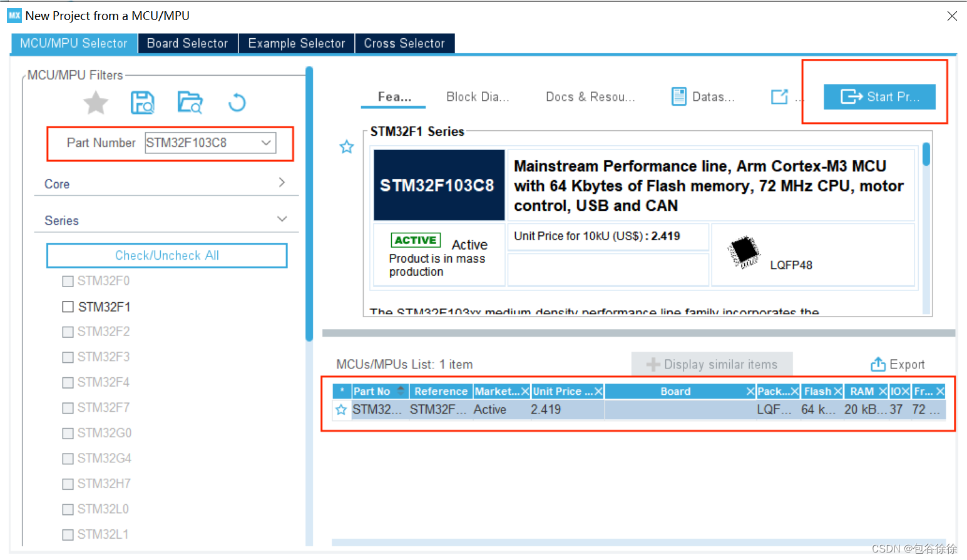Open the Cross Selector tab
The image size is (967, 560).
404,43
